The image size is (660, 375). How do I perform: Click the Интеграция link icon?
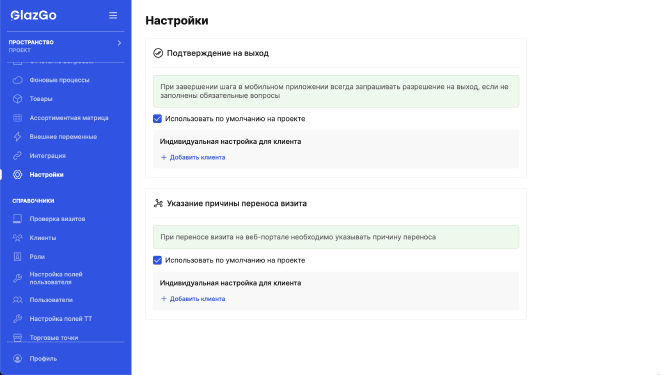[17, 156]
